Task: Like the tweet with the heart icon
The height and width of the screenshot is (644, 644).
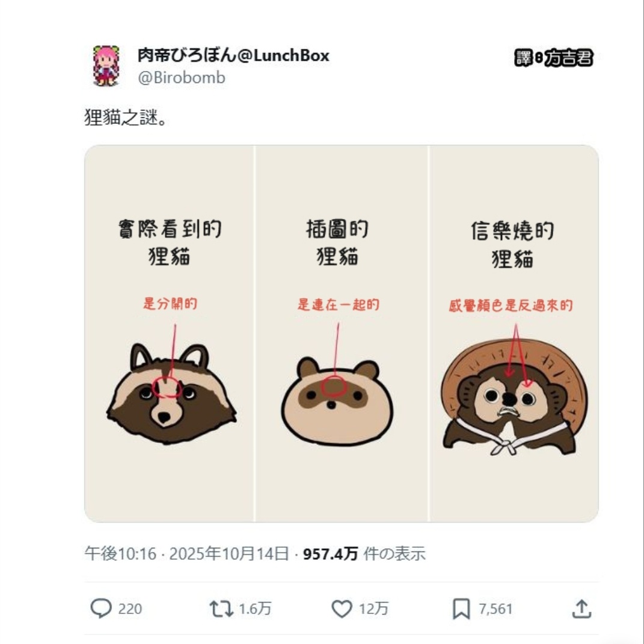Action: pos(342,609)
